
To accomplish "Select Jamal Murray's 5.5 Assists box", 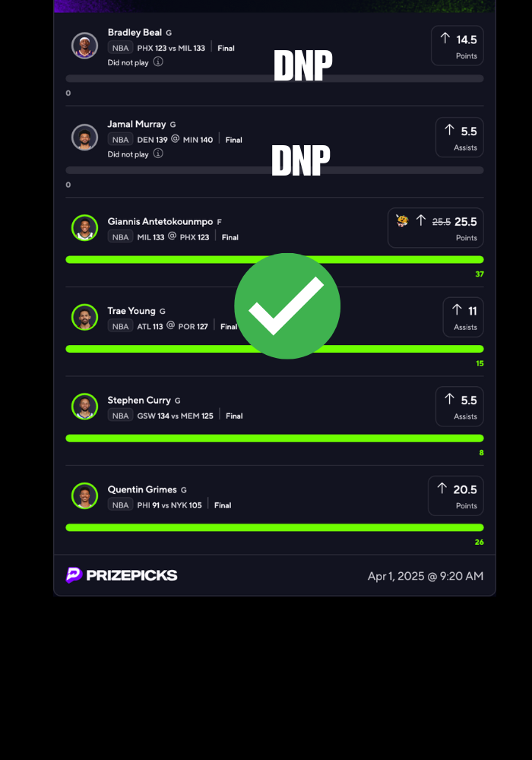I will click(x=459, y=137).
